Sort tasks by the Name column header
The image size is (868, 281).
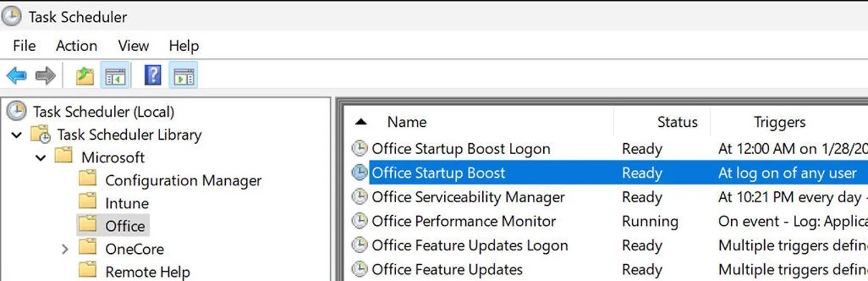click(407, 122)
